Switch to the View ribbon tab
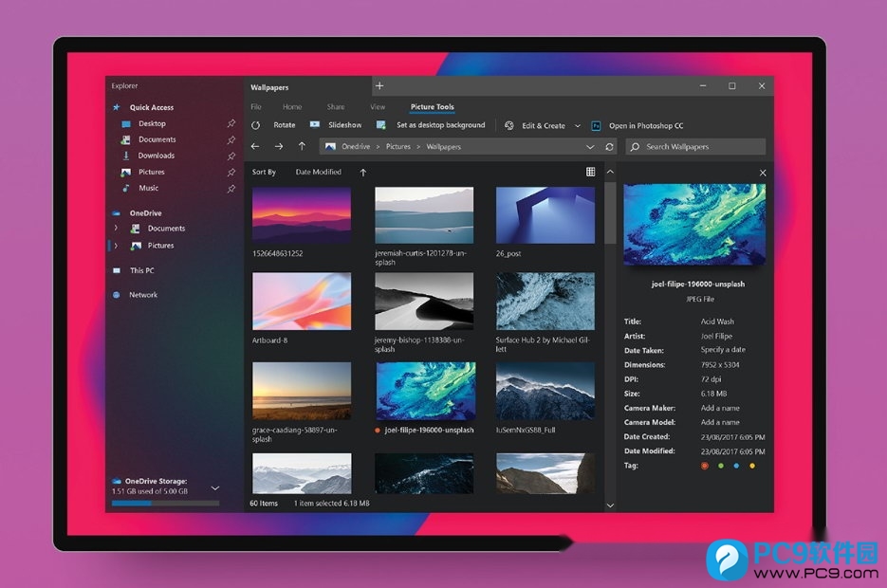887x588 pixels. [378, 107]
